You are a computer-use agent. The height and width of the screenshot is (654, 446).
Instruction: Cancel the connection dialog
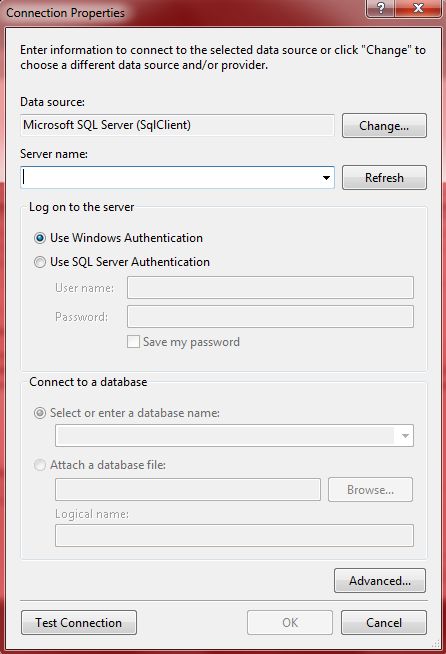coord(384,623)
